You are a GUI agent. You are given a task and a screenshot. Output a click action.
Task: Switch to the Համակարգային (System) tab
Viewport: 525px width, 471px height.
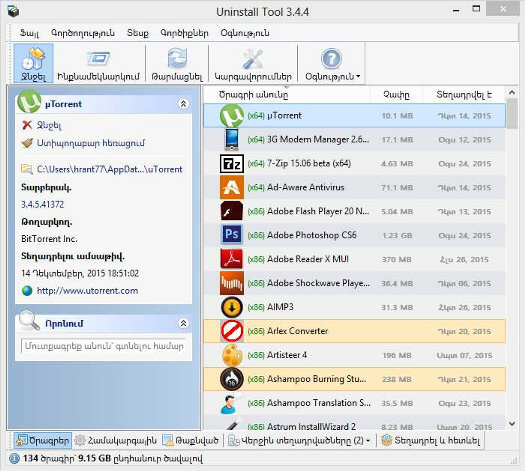[x=116, y=441]
